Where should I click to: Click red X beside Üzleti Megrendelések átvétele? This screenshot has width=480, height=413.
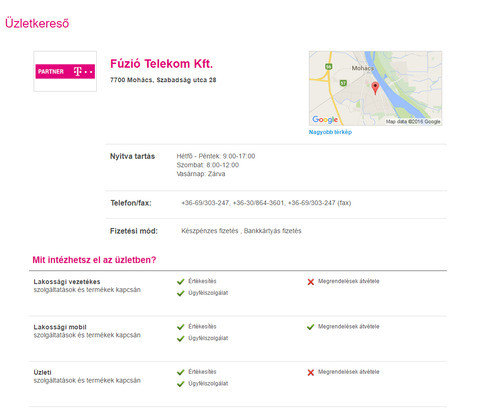point(311,373)
